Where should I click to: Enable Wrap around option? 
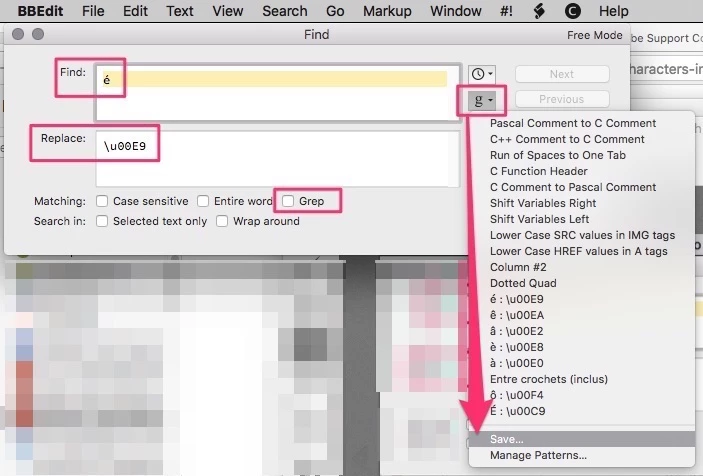pos(222,221)
